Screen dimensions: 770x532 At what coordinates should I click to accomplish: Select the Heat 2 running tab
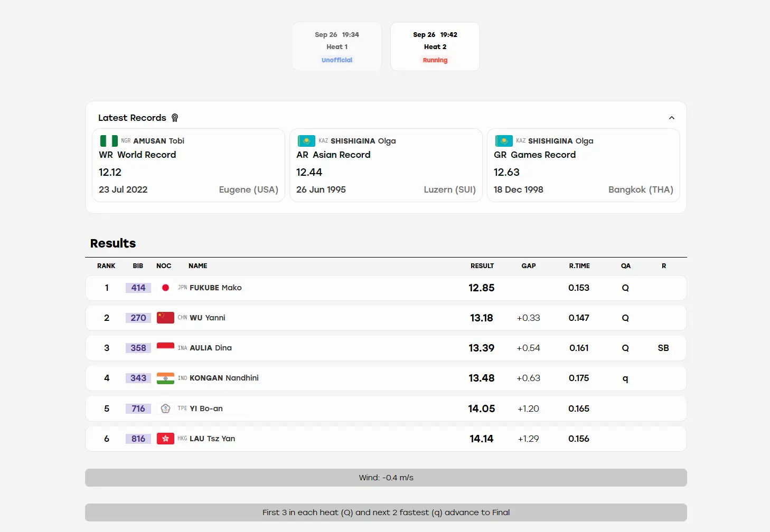coord(435,46)
